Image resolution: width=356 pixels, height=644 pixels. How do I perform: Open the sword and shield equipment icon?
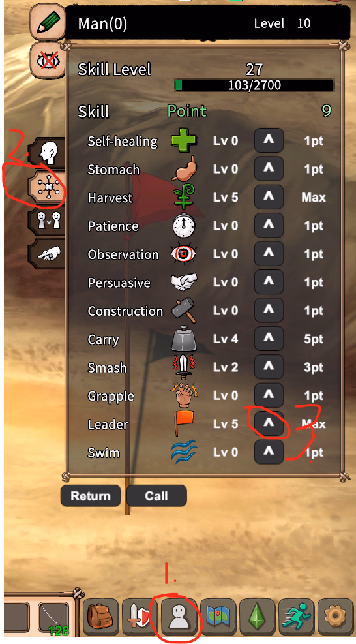pyautogui.click(x=140, y=617)
